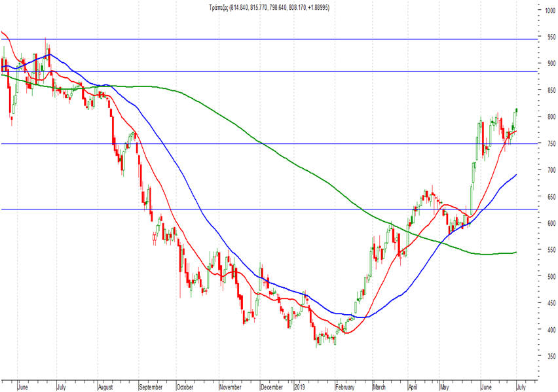Viewport: 558px width, 392px height.
Task: Click the 450 price axis label
Action: 551,303
